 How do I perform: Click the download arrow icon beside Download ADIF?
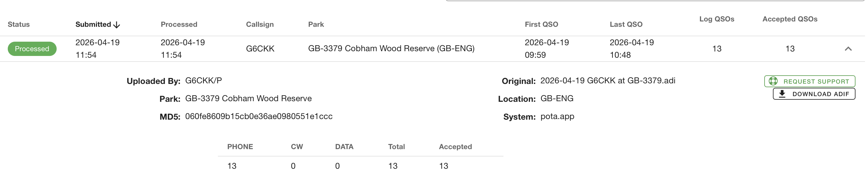click(782, 94)
